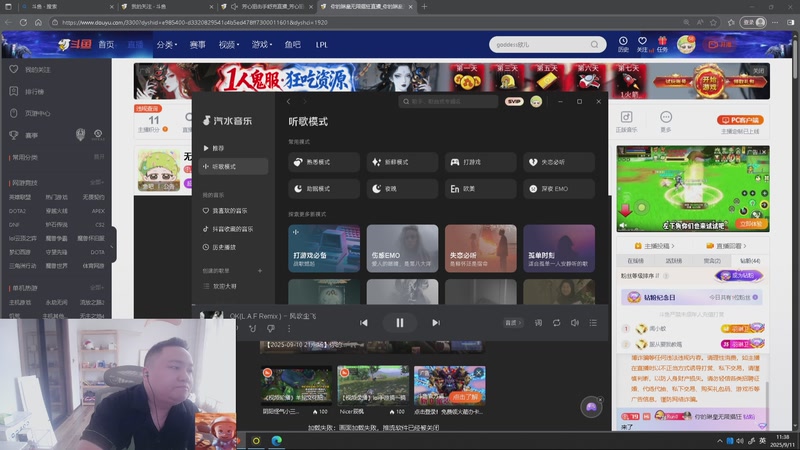This screenshot has height=450, width=800.
Task: Open LPL in Douyu top navigation
Action: (x=321, y=45)
